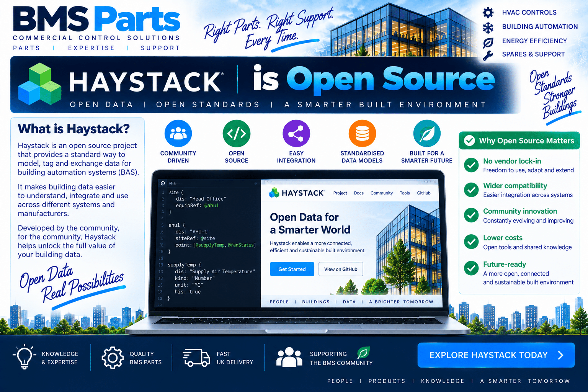This screenshot has width=588, height=392.
Task: Click the checkmark next to Future-ready
Action: coord(471,268)
